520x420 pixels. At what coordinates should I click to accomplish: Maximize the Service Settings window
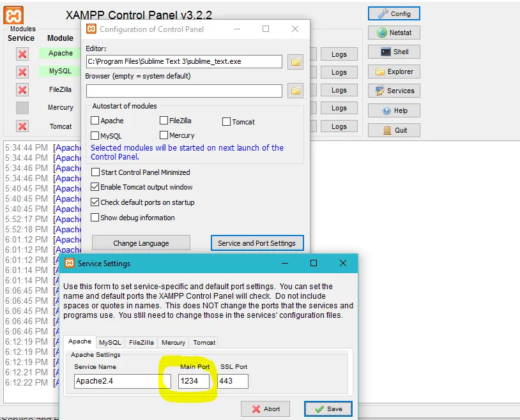coord(314,263)
